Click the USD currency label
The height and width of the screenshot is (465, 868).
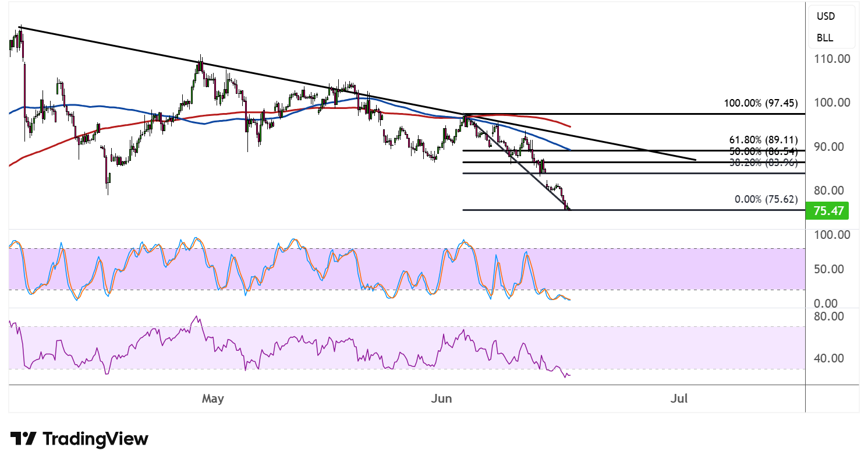click(x=826, y=16)
